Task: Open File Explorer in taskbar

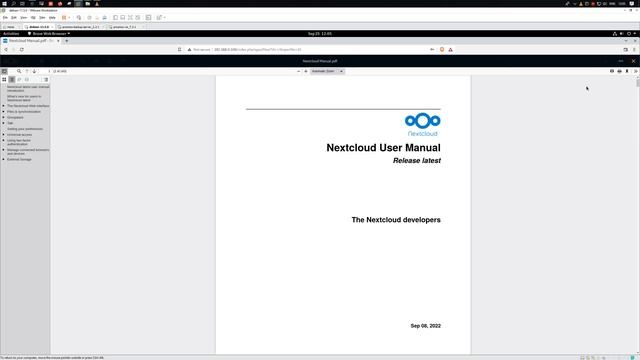Action: click(x=87, y=3)
